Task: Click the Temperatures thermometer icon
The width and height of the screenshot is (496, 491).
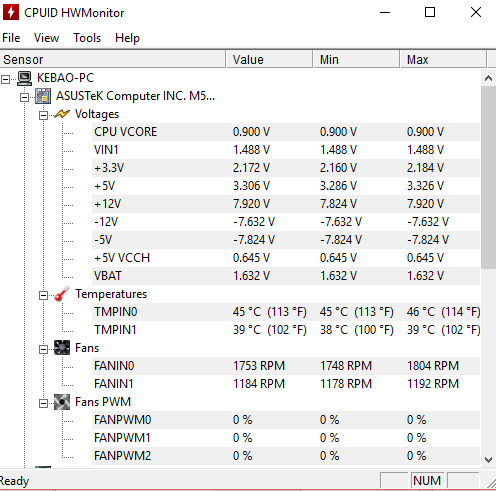Action: 62,294
